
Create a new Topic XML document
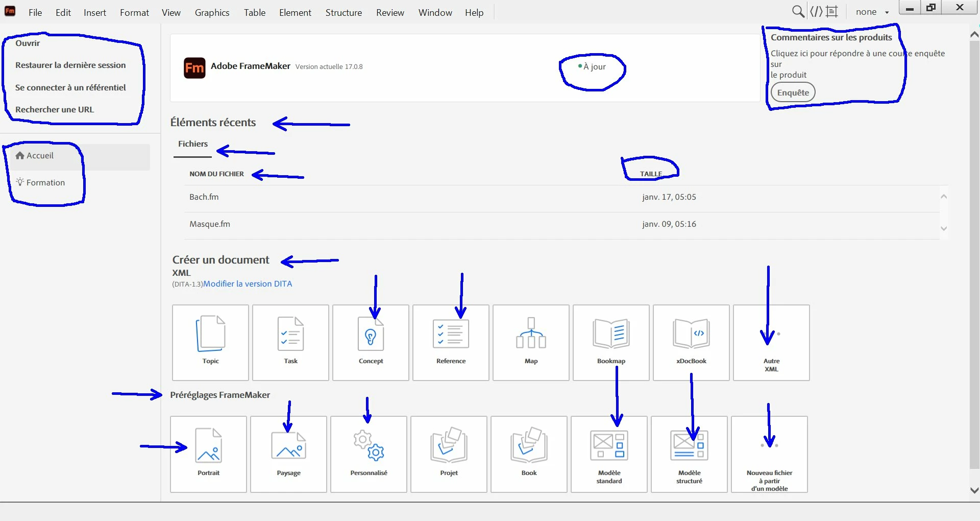pos(210,342)
